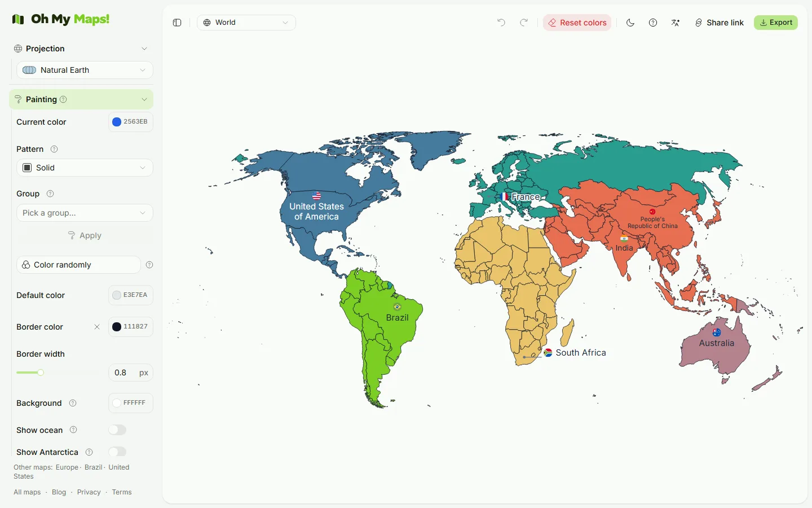The height and width of the screenshot is (508, 812).
Task: Clear the Border color with X icon
Action: point(97,327)
